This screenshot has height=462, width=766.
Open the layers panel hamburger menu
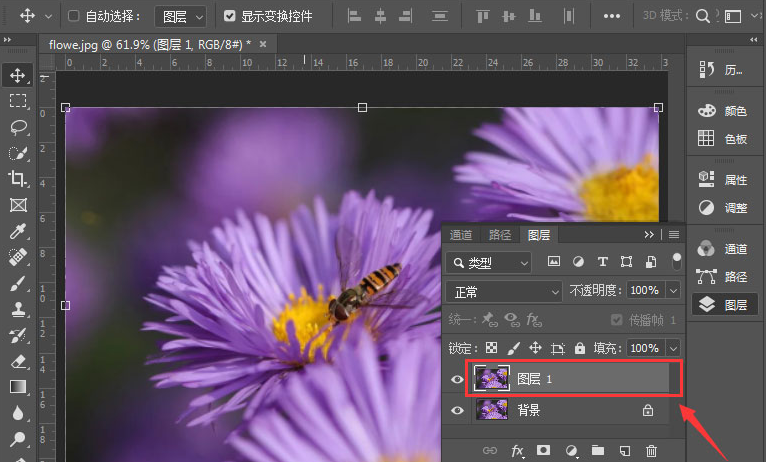tap(674, 235)
